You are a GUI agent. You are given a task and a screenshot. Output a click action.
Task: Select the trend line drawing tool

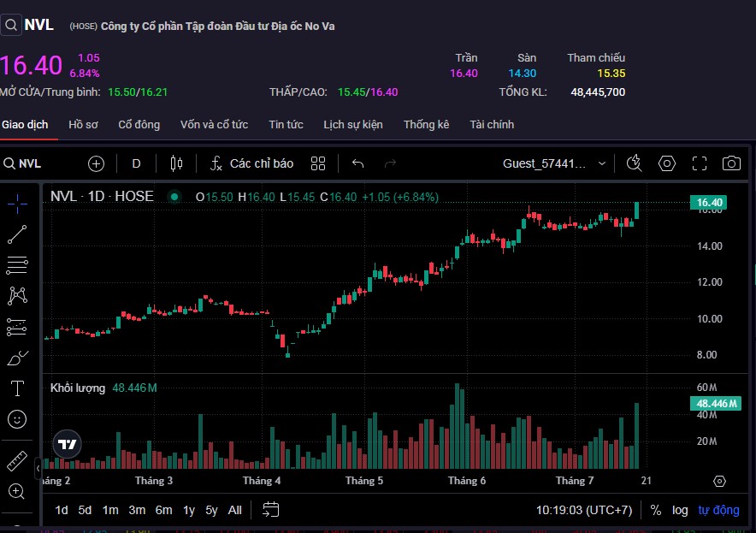(17, 234)
